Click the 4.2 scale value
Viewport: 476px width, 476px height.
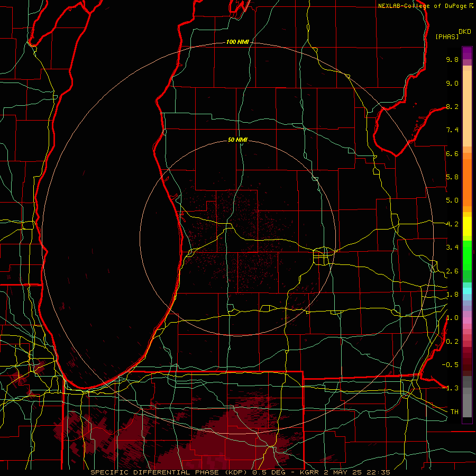tap(452, 224)
